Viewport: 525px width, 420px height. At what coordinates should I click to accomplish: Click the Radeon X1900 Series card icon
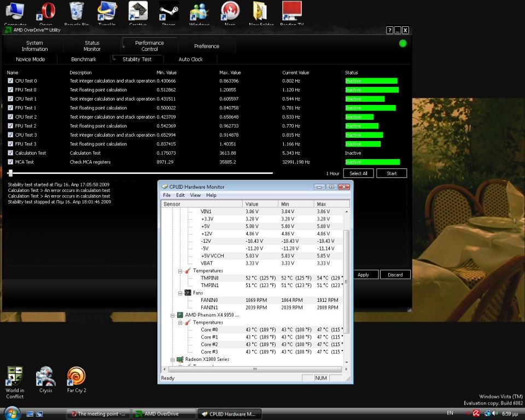180,359
